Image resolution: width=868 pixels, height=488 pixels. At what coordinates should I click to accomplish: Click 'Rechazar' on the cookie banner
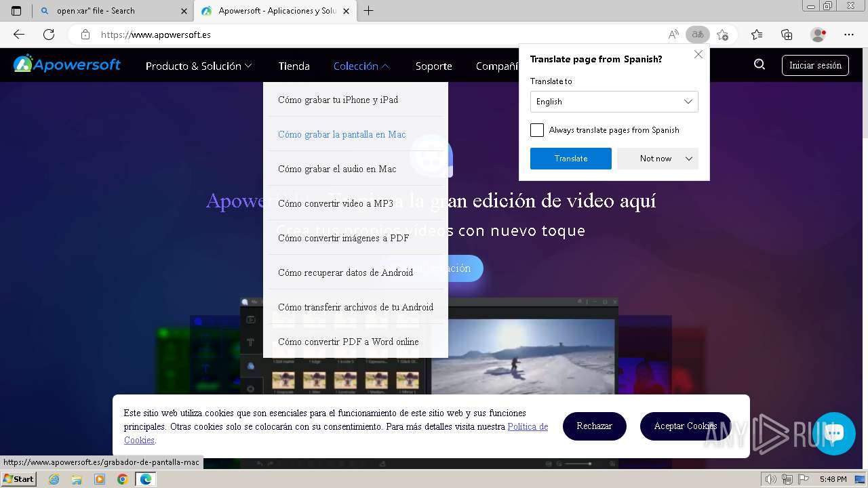595,426
